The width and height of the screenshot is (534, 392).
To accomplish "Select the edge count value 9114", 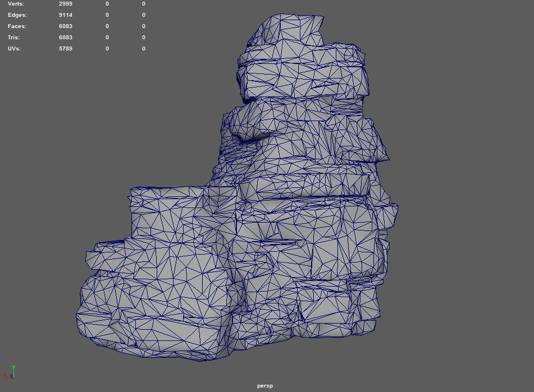I will pos(65,15).
